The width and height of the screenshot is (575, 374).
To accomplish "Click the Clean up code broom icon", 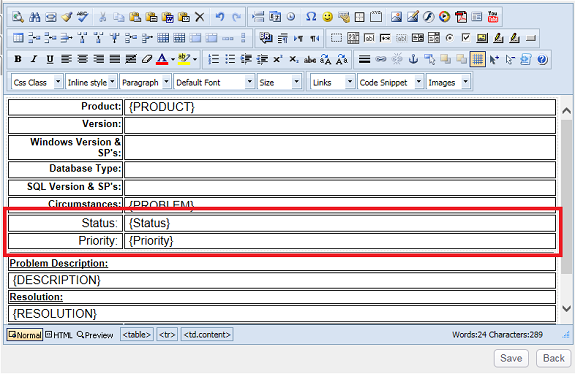I will point(67,17).
